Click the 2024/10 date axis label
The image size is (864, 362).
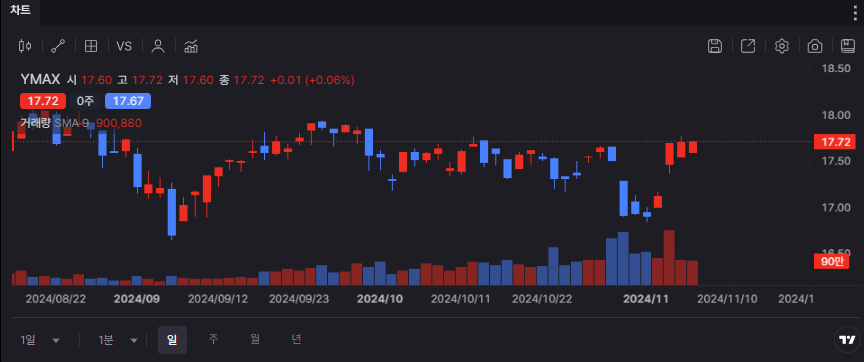(x=380, y=299)
